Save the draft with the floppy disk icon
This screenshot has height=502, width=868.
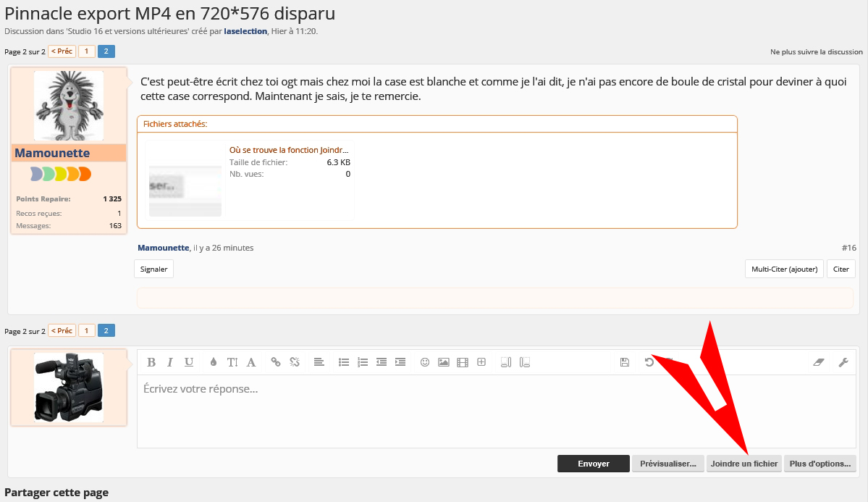[x=625, y=362]
